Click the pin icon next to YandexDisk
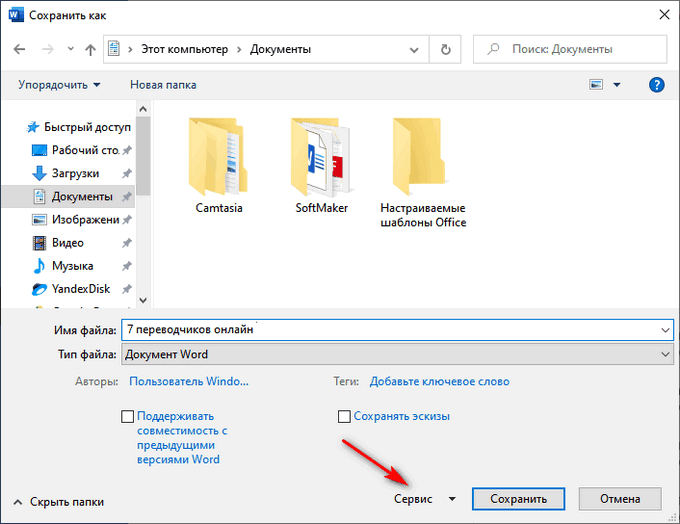 click(x=127, y=288)
